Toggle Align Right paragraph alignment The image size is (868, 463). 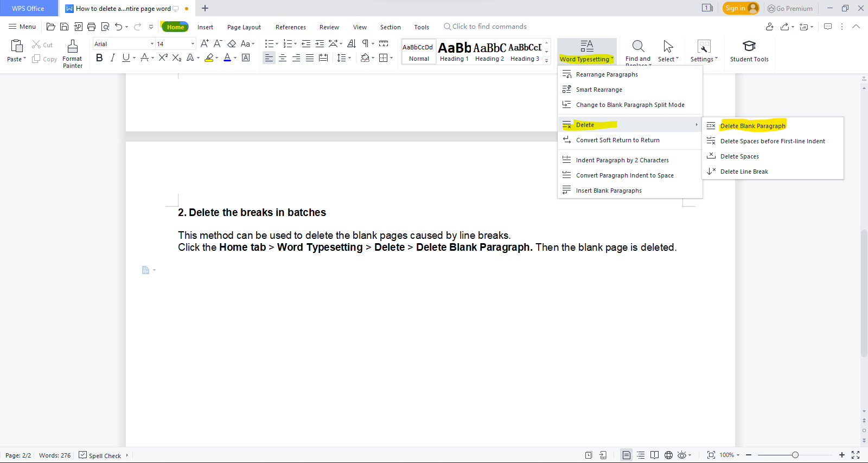(296, 58)
